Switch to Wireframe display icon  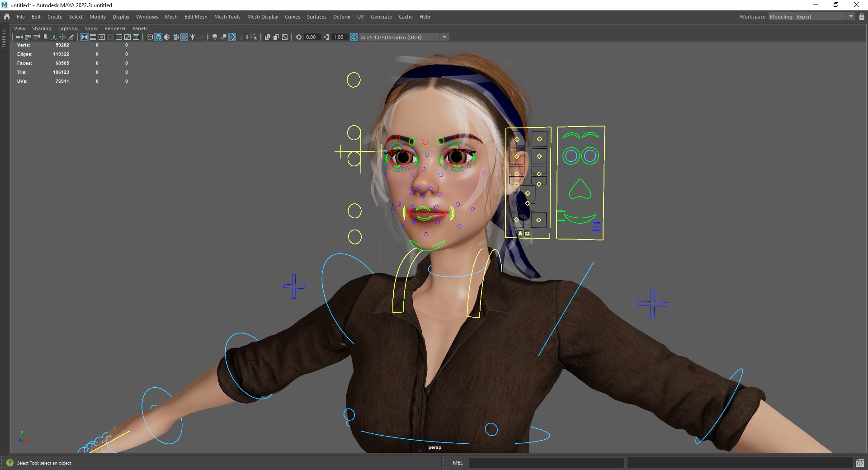[x=150, y=37]
